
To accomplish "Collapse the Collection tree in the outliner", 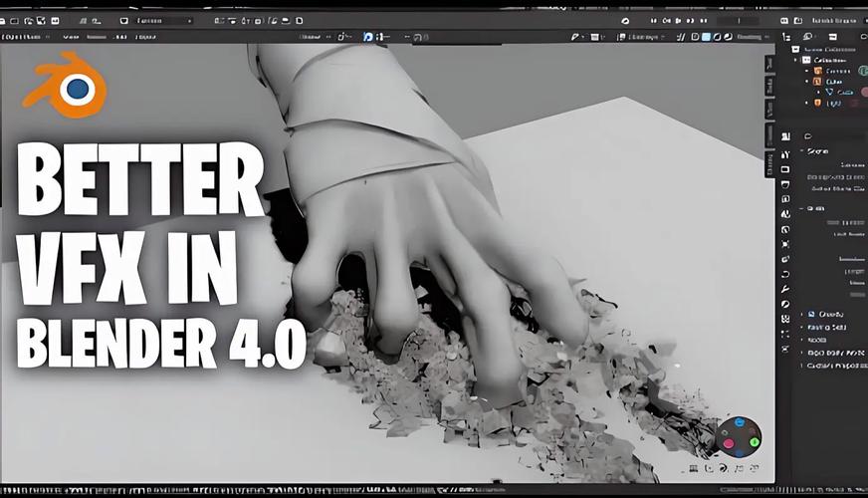I will tap(796, 60).
